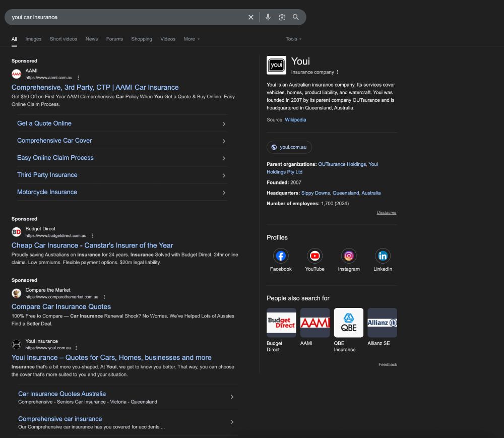
Task: Visit youi.com.au website button
Action: tap(289, 147)
